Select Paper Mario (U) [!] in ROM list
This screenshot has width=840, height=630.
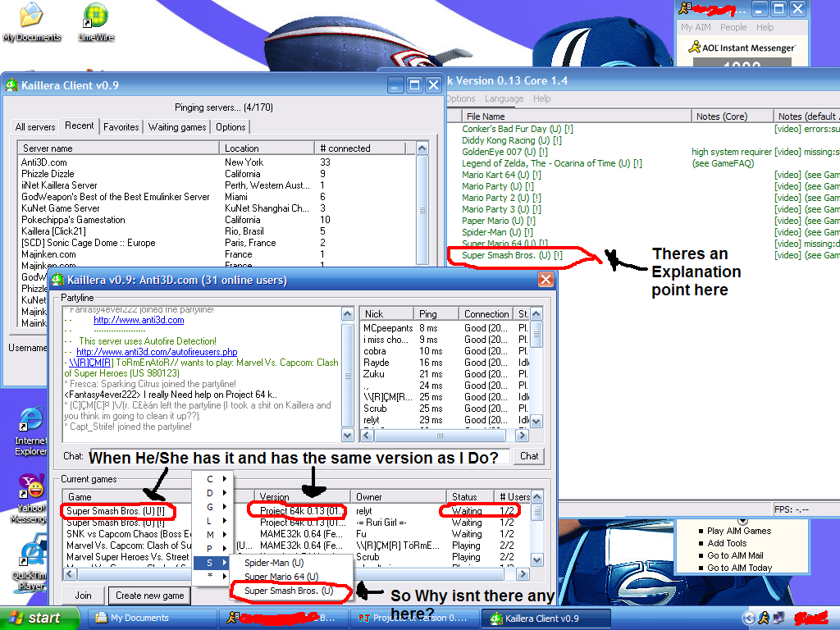[499, 221]
